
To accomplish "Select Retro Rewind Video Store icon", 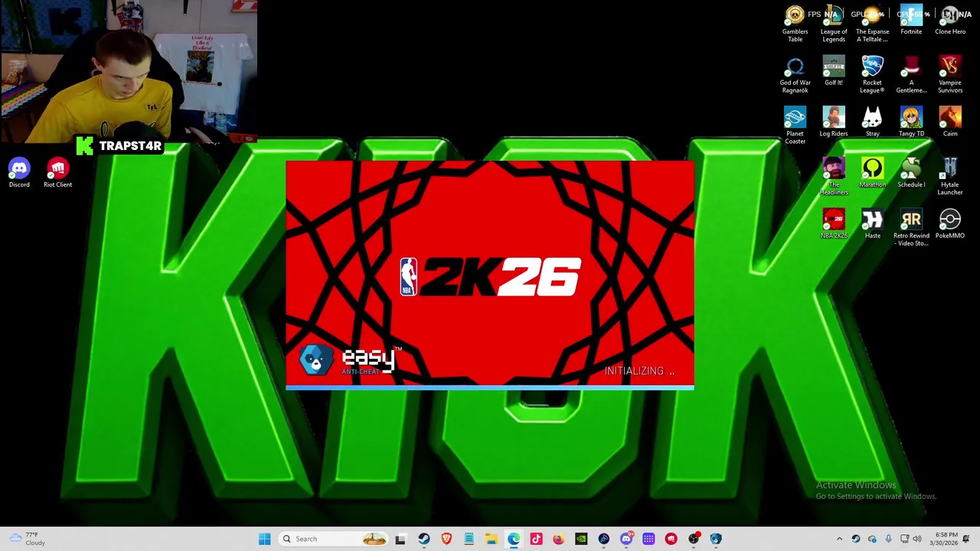I will (911, 228).
